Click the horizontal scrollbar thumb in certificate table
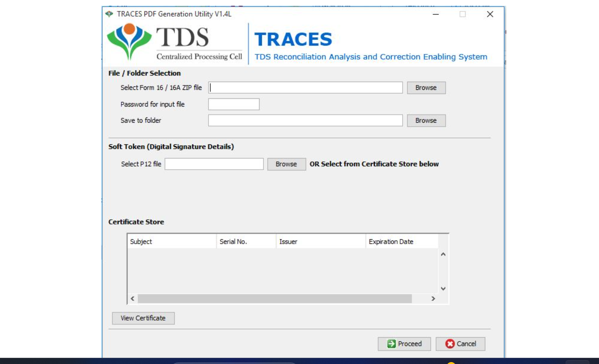599x364 pixels. pos(275,299)
